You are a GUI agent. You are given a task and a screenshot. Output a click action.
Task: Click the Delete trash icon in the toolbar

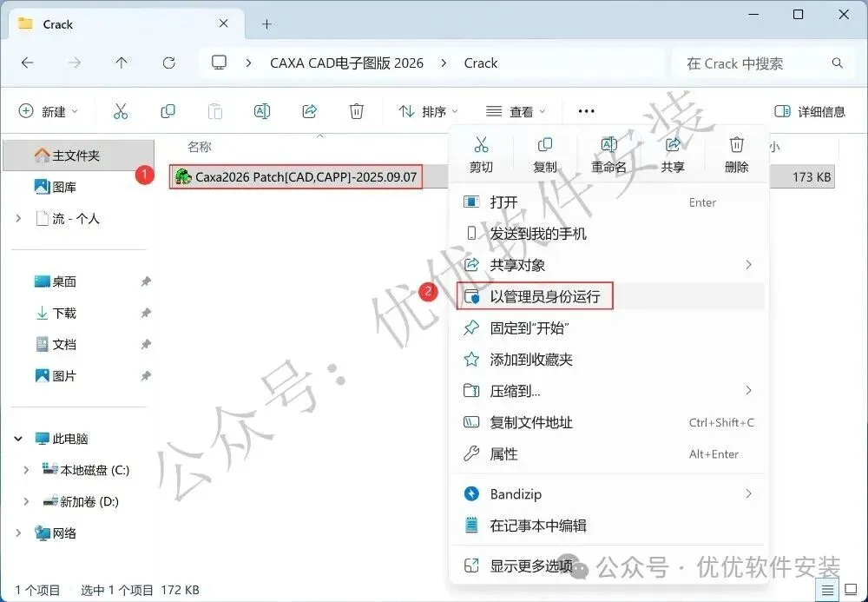click(357, 111)
